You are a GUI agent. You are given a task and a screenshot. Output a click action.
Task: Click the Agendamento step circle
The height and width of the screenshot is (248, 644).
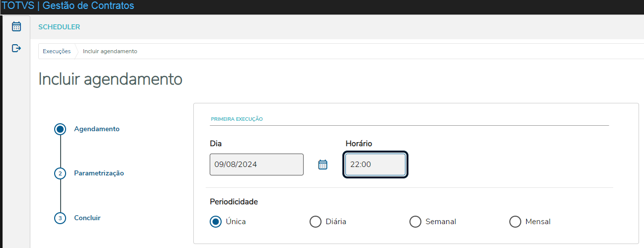(60, 129)
